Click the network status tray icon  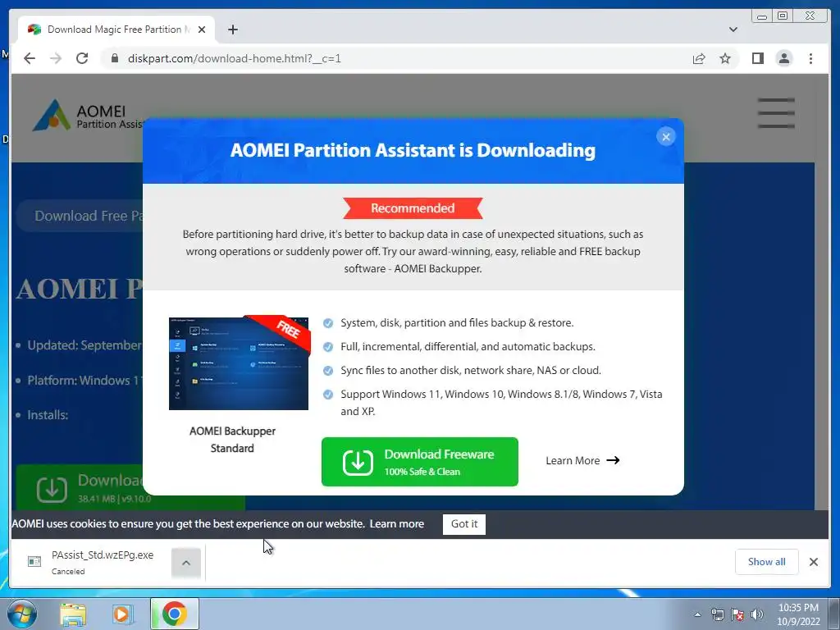click(x=717, y=614)
